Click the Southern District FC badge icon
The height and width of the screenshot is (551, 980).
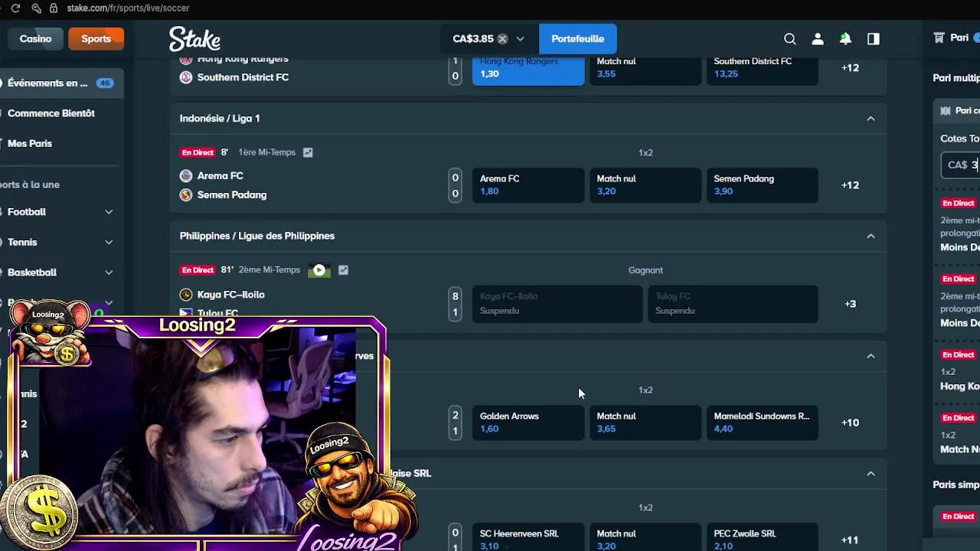coord(185,77)
